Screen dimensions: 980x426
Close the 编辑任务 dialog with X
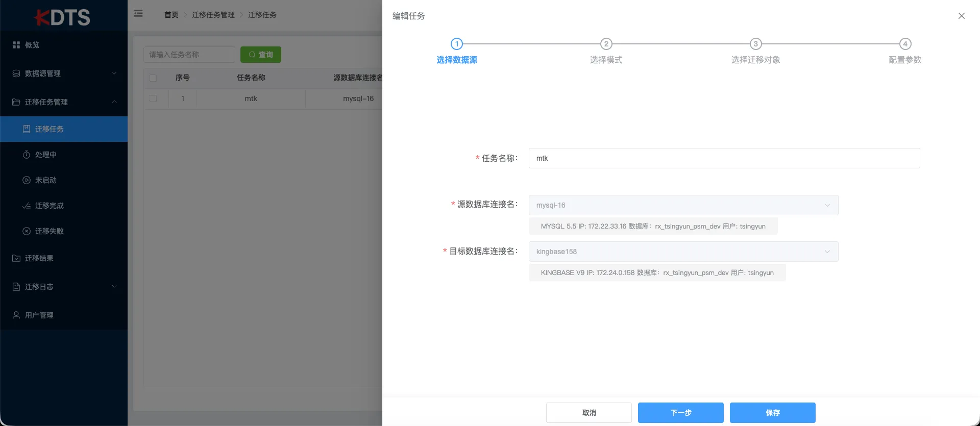962,16
